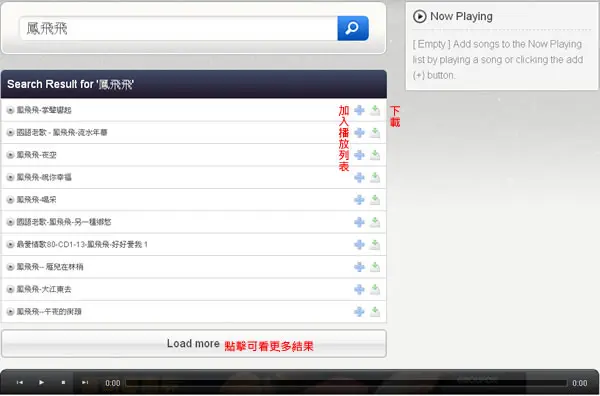
Task: Play song 鳳飛飛-掌聲響起 via its play icon
Action: click(10, 111)
